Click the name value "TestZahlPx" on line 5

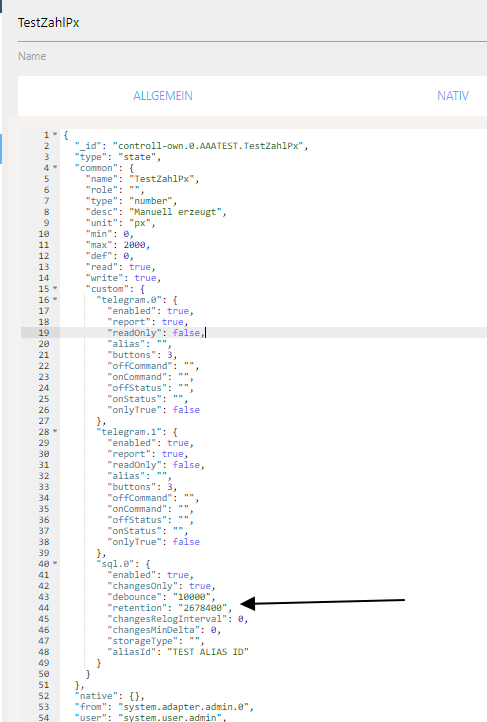[162, 179]
